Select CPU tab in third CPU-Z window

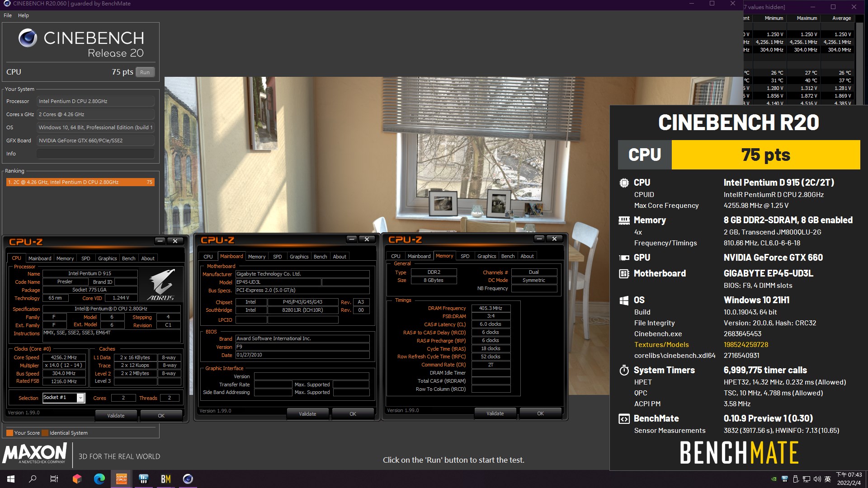tap(396, 256)
